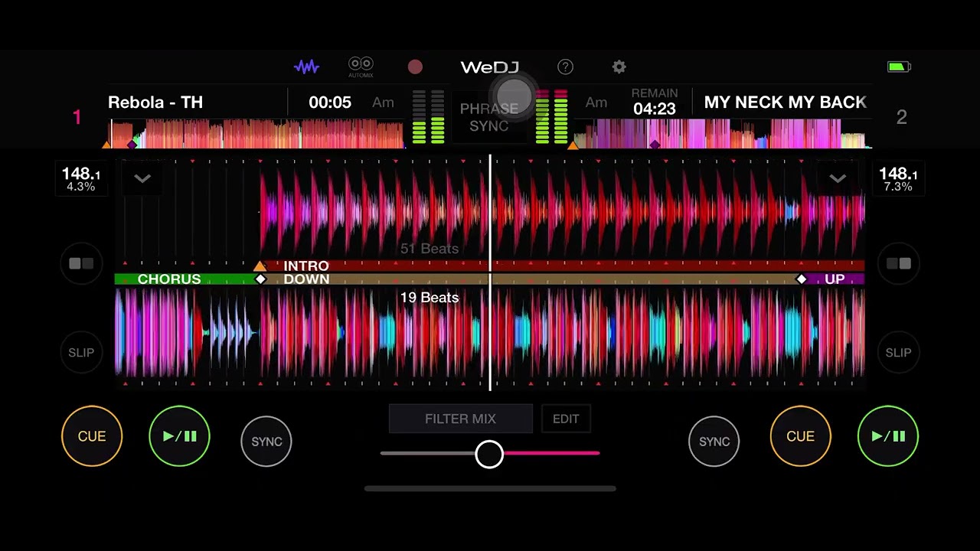Open the Edit button
Viewport: 980px width, 551px height.
(566, 419)
